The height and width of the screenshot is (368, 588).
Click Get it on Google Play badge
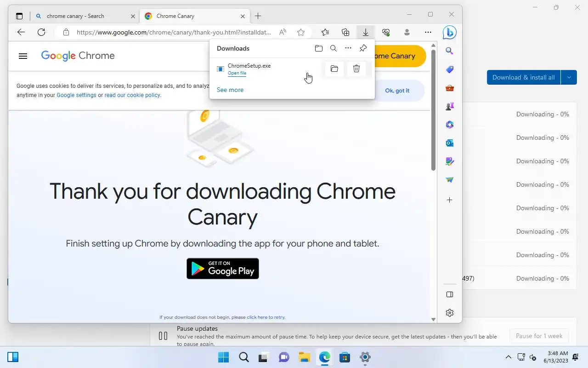[223, 269]
